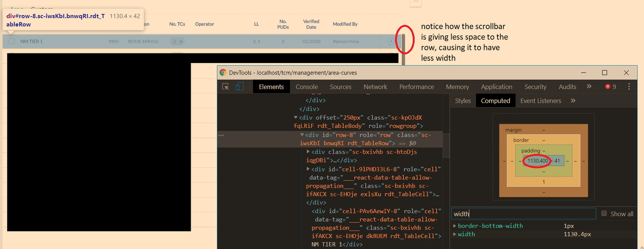Viewport: 644px width, 249px height.
Task: Switch to the Elements tab
Action: 271,87
